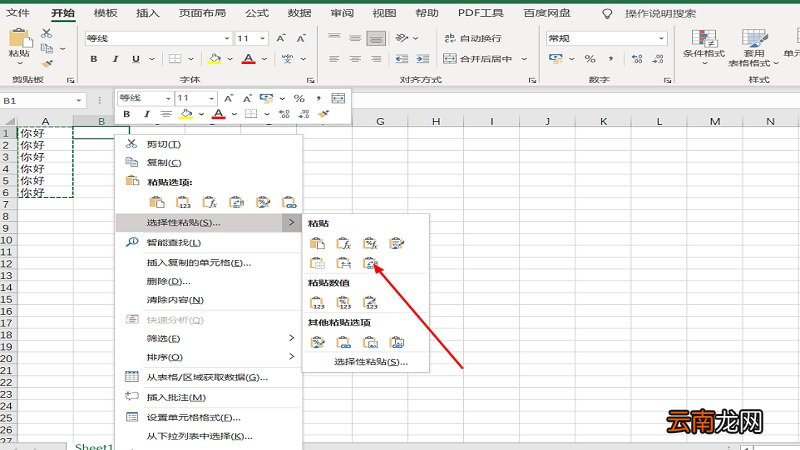Click the paste as picture icon under 其他粘贴选项
800x450 pixels.
370,342
